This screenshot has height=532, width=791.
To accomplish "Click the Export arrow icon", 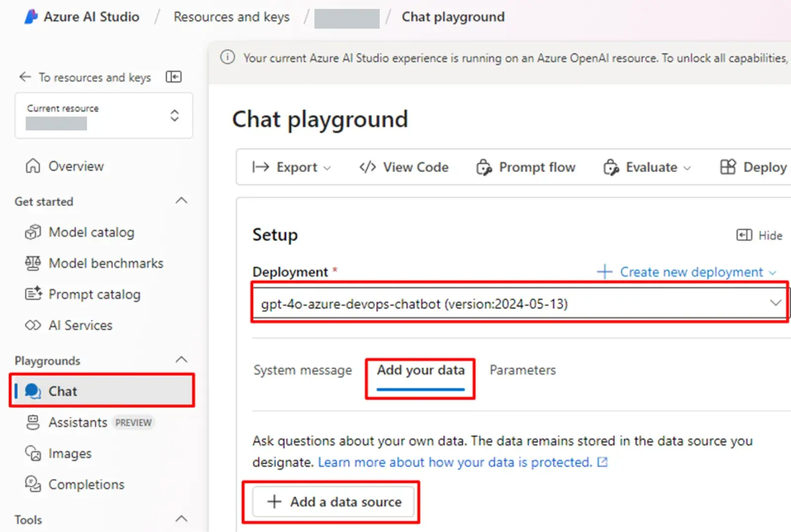I will click(261, 167).
